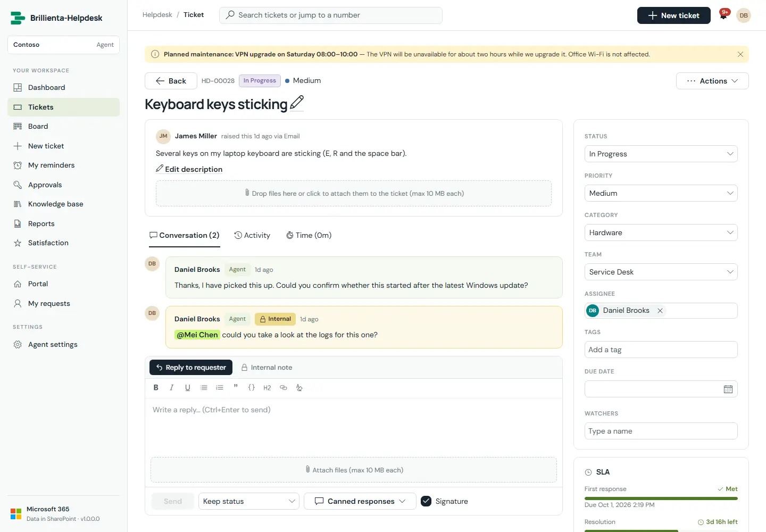Open the Keep status dropdown
766x532 pixels.
pos(249,501)
